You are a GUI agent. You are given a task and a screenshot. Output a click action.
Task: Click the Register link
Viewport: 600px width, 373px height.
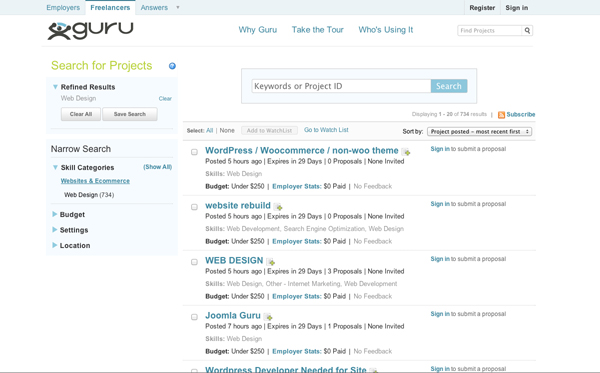click(x=482, y=8)
